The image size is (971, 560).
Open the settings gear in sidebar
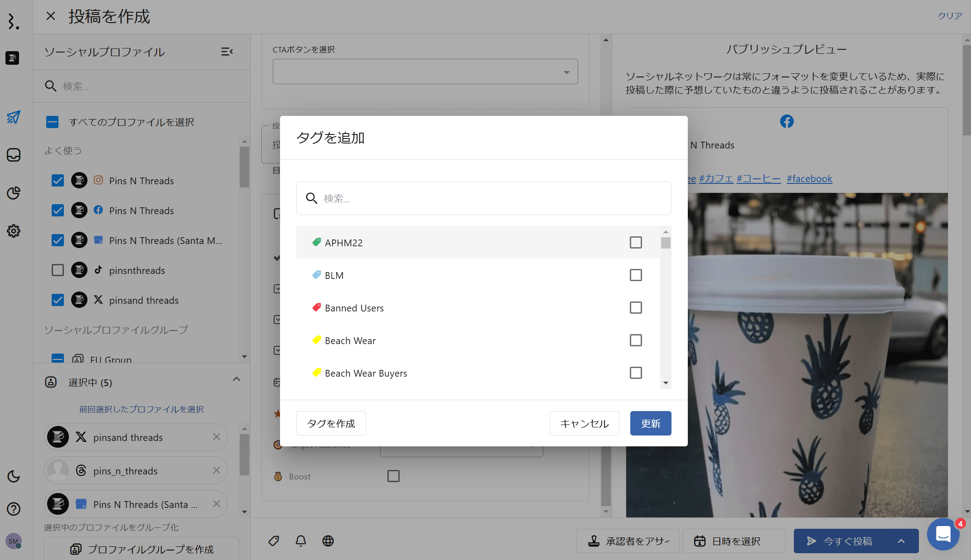14,231
